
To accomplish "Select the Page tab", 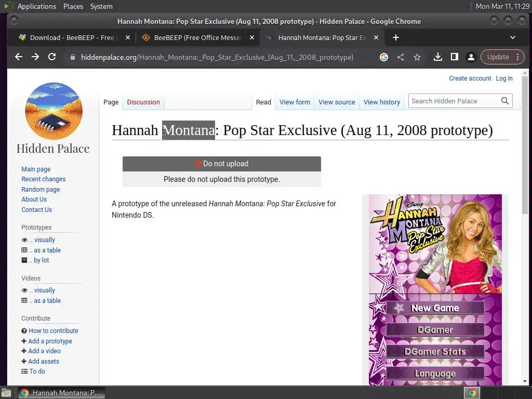I will pyautogui.click(x=111, y=102).
